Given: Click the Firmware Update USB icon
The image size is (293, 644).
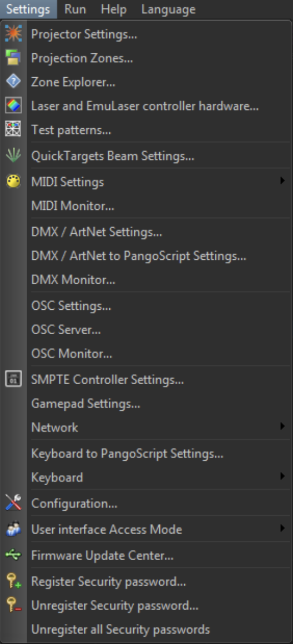Looking at the screenshot, I should coord(13,556).
